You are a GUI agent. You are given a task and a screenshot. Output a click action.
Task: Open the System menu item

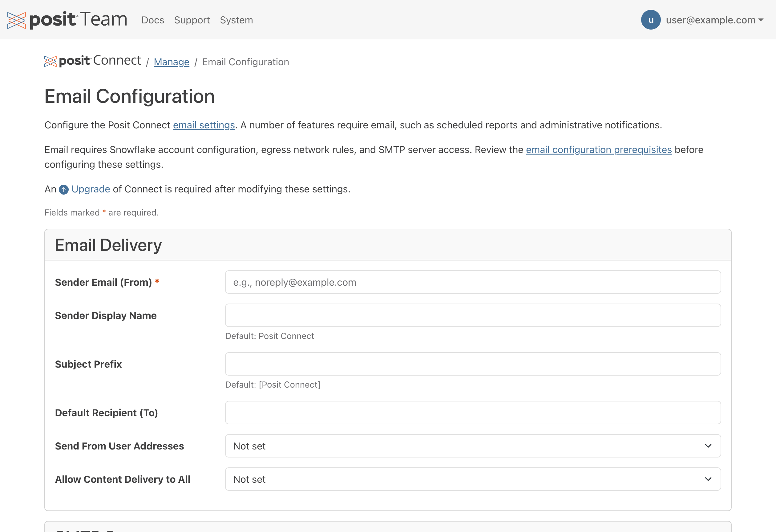tap(236, 20)
